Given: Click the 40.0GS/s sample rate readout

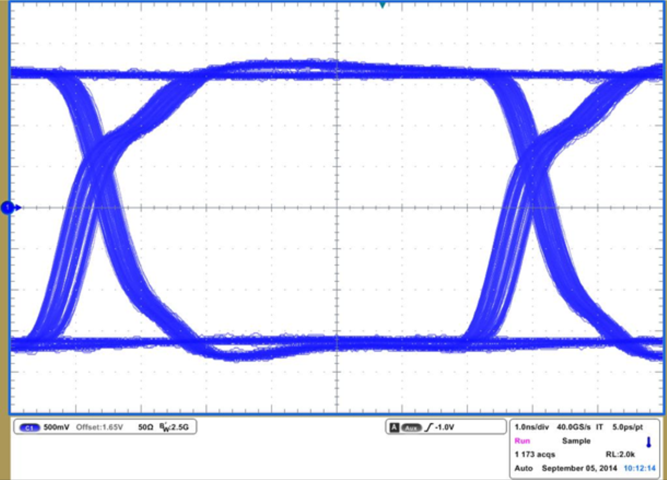Looking at the screenshot, I should coord(573,427).
